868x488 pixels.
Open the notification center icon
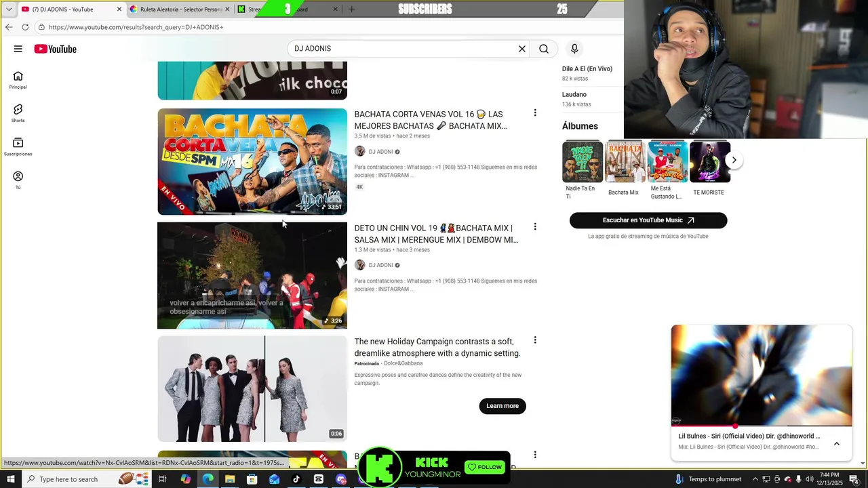(x=854, y=479)
